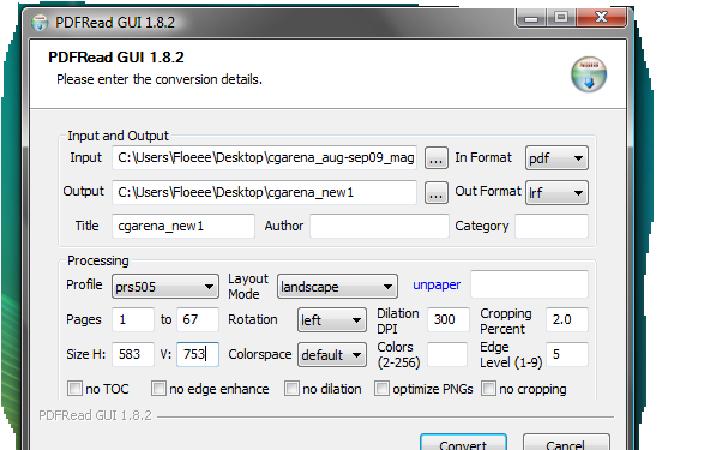Edit the starting Pages field showing 1
This screenshot has height=450, width=720.
tap(133, 319)
